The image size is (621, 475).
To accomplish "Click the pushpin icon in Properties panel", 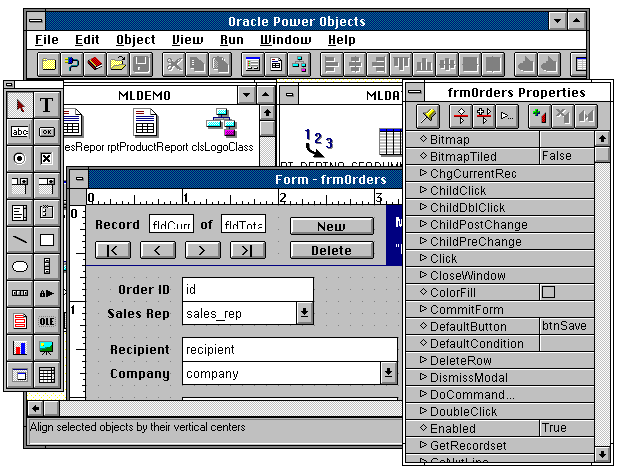I will [x=428, y=116].
